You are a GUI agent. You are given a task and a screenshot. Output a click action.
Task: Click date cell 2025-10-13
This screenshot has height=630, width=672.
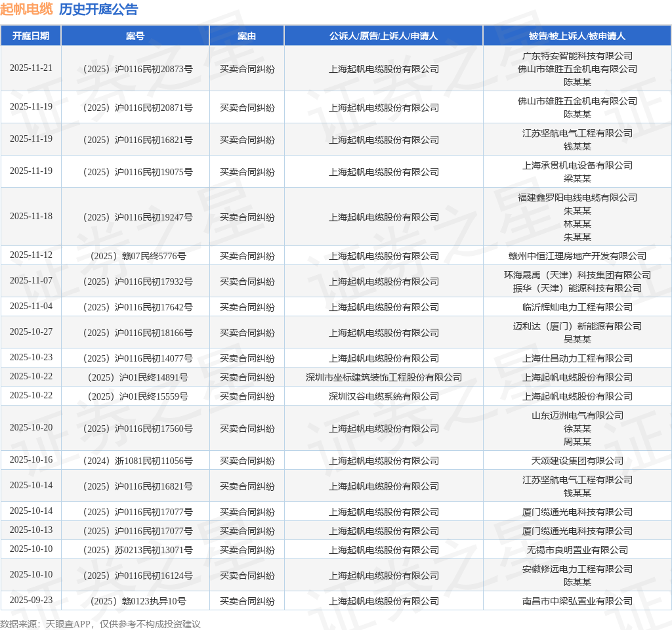click(31, 530)
